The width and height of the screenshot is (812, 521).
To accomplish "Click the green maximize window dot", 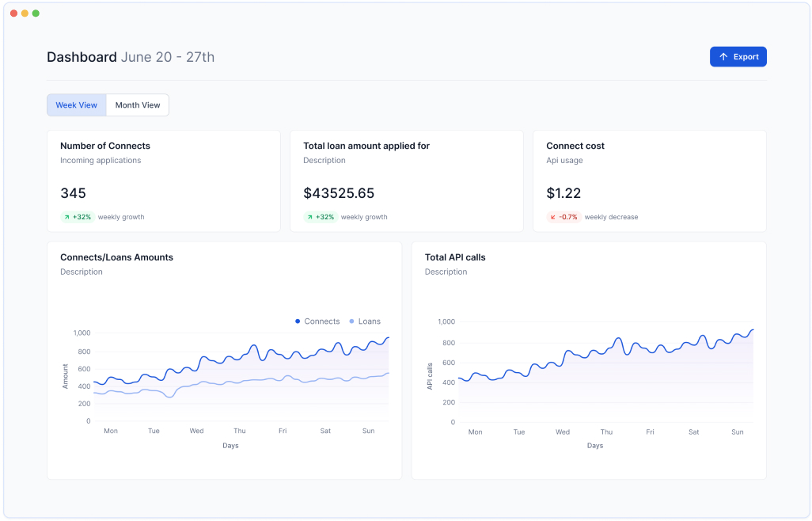I will pyautogui.click(x=36, y=13).
